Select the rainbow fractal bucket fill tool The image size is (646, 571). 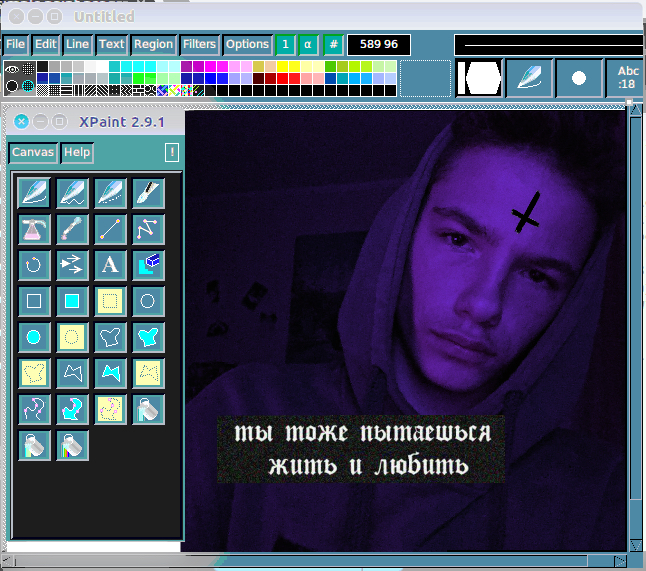pyautogui.click(x=72, y=446)
